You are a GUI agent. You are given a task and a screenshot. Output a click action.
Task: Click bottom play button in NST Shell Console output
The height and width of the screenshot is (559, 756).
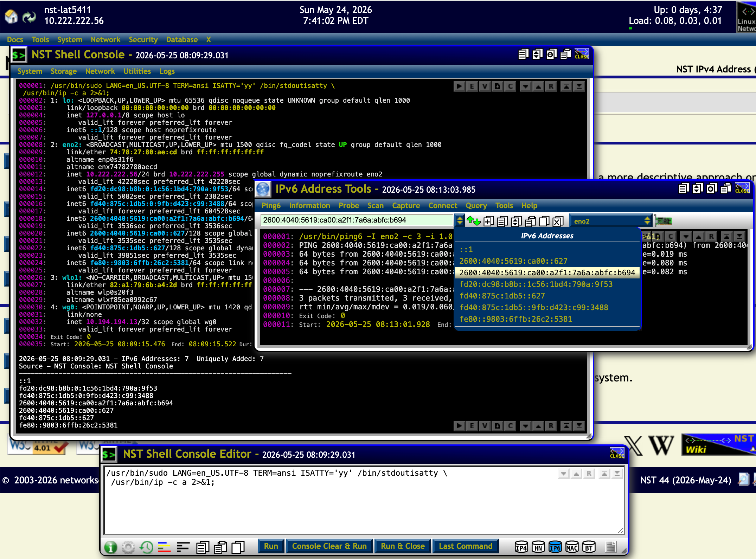pos(459,426)
